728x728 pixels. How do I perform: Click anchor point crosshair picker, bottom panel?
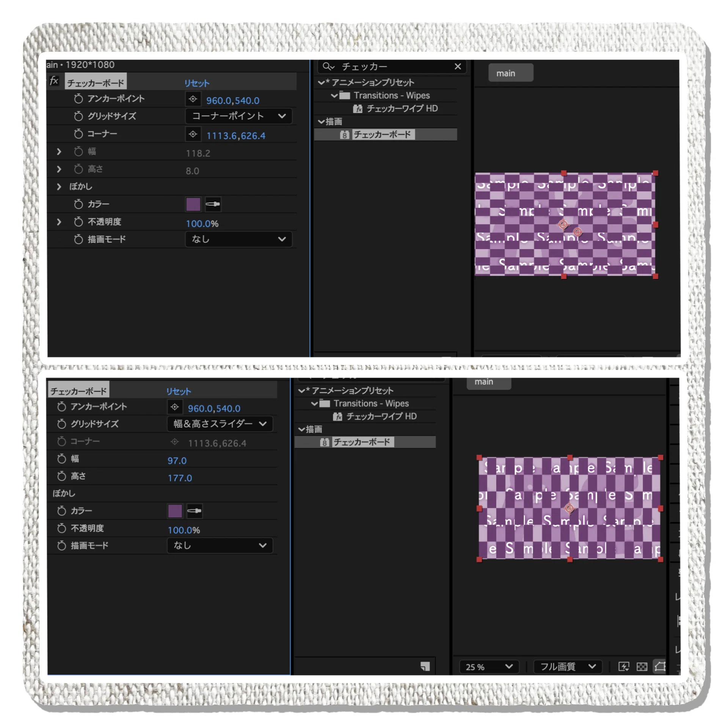click(x=174, y=406)
